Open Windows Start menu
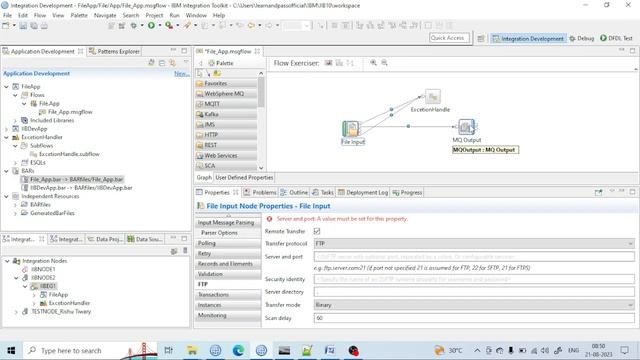The width and height of the screenshot is (640, 360). pos(11,350)
